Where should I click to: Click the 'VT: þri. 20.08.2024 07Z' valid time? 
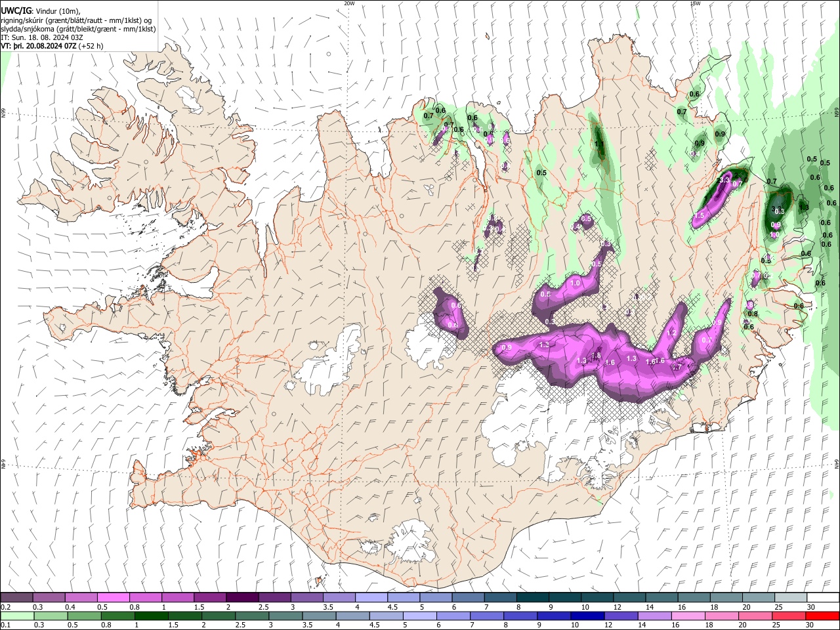39,47
